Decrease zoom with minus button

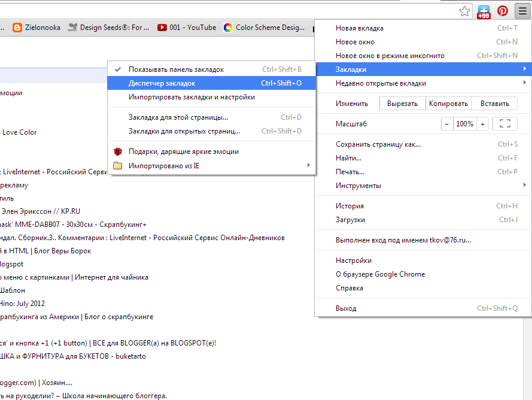[447, 124]
